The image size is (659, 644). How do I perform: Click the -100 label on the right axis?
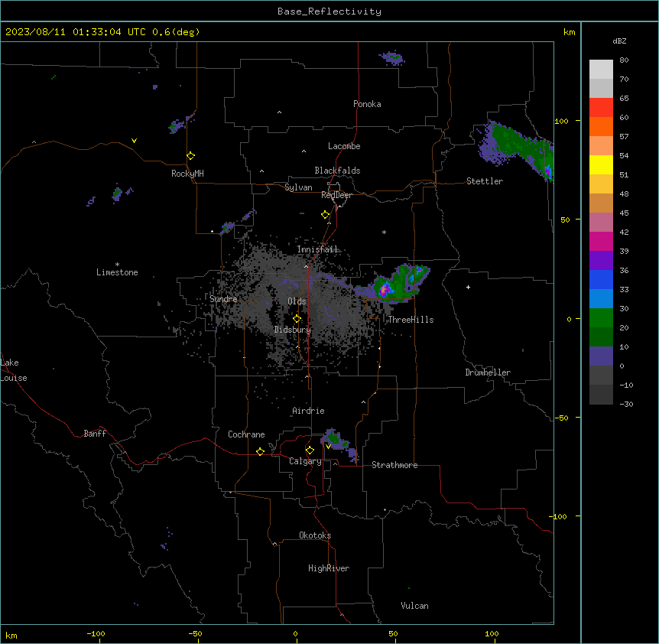[x=559, y=516]
